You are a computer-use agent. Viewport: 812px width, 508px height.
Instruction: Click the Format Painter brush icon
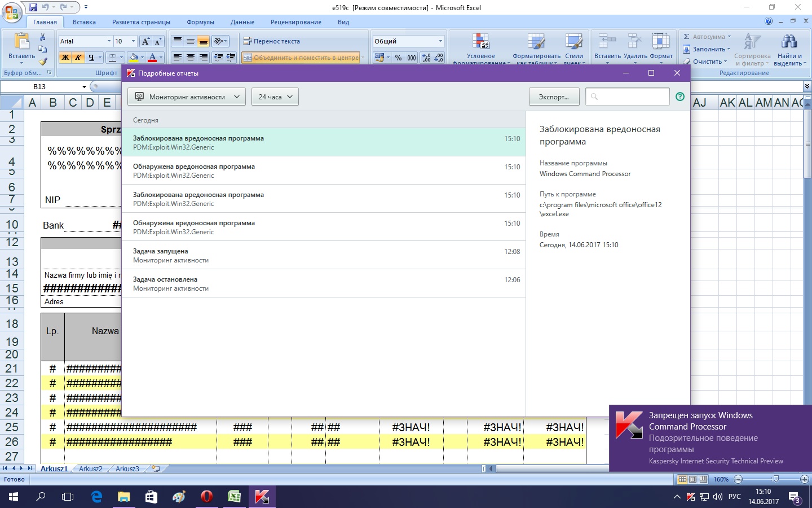[43, 62]
